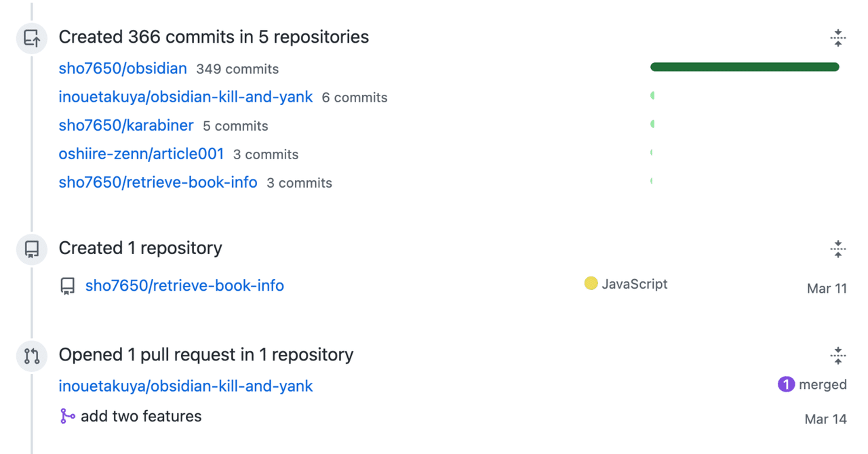Open the sho7650/retrieve-book-info created repository
Screen dimensions: 868x454
point(184,285)
